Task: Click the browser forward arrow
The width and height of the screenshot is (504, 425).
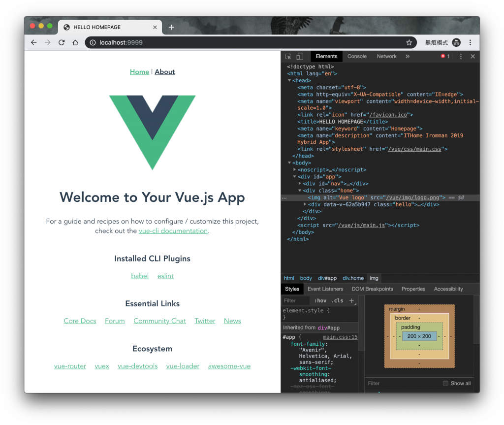Action: (48, 42)
